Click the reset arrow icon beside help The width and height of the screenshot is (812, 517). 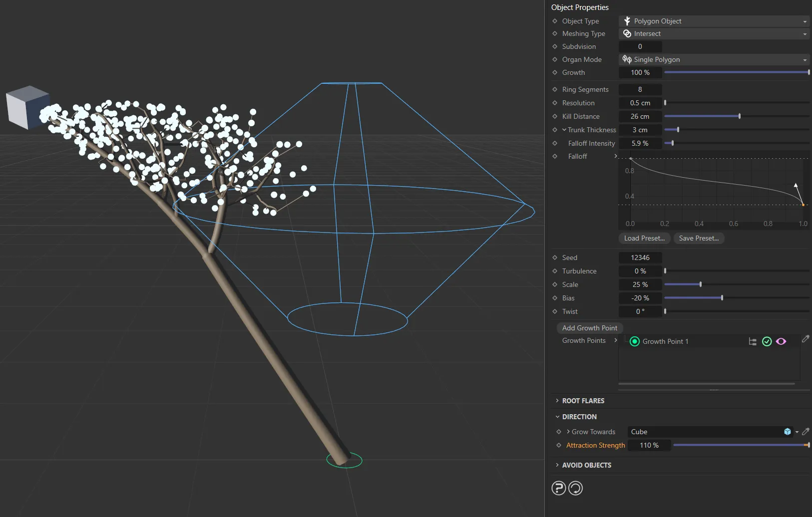tap(575, 488)
